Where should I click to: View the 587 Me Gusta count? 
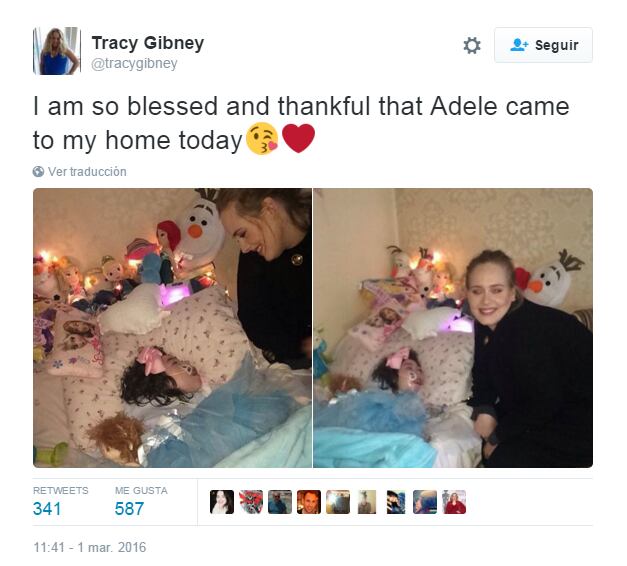(x=129, y=509)
